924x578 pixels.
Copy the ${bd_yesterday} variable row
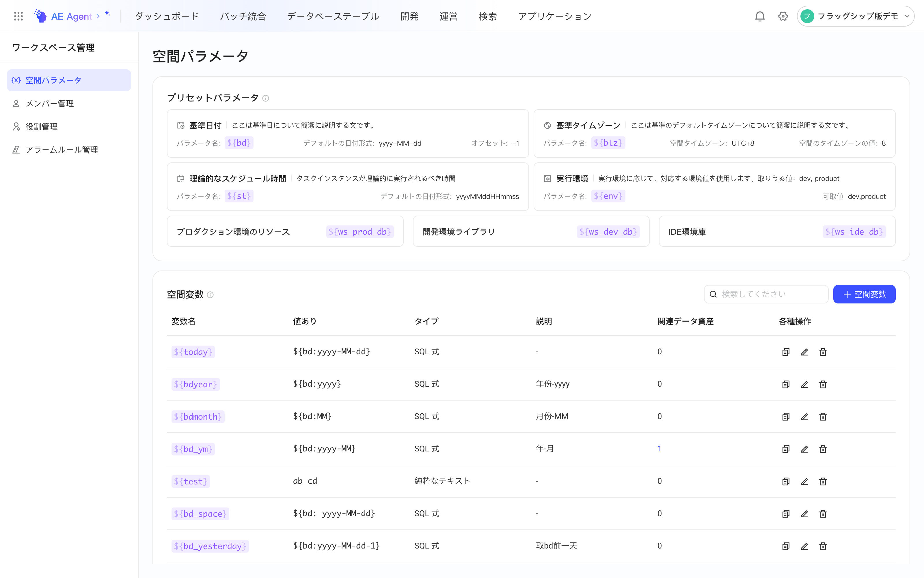coord(786,546)
